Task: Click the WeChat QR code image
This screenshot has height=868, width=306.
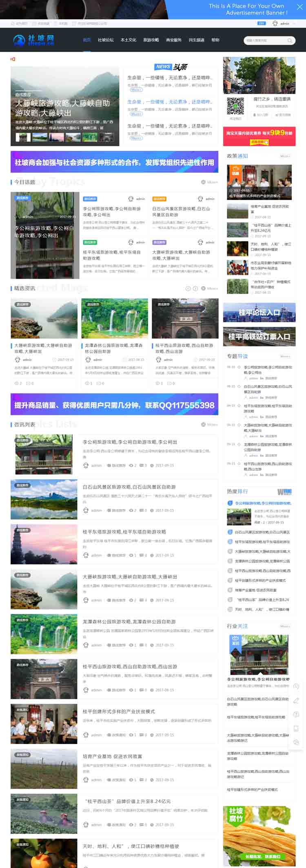Action: [235, 106]
